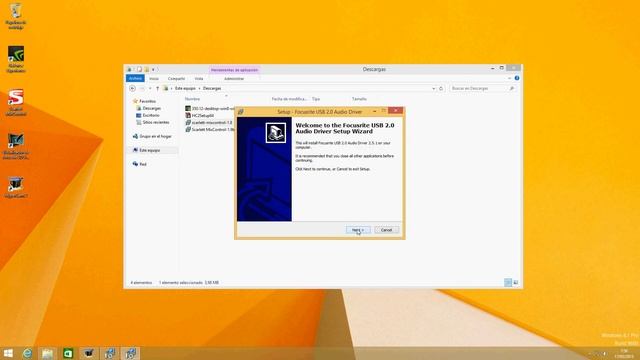640x360 pixels.
Task: Select Favoritos in the navigation pane
Action: [147, 101]
